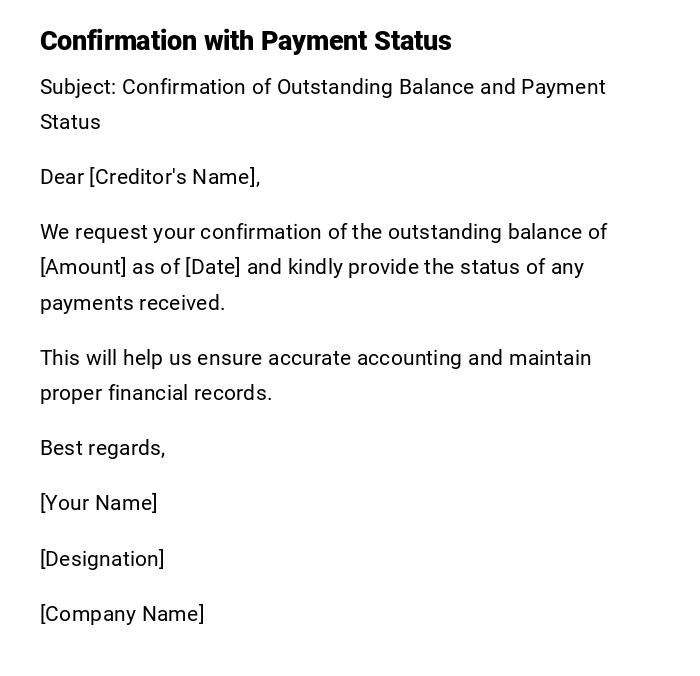Click "Outstanding Balance" in the subject line
This screenshot has height=676, width=700.
[x=375, y=87]
